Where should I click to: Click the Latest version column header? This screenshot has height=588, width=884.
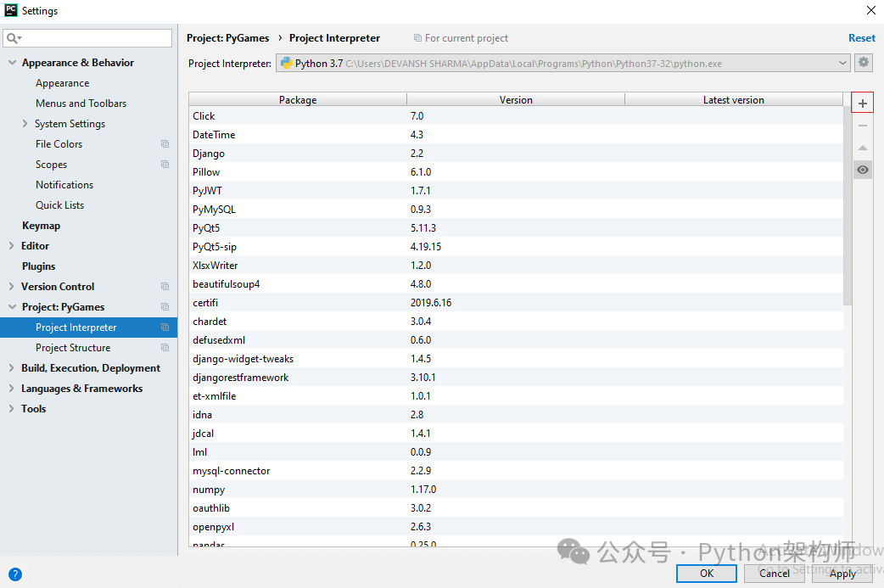(734, 100)
